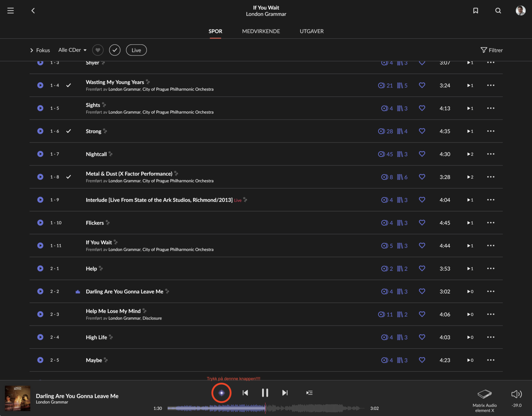Viewport: 532px width, 416px height.
Task: Favorite Flickers with heart icon
Action: [x=422, y=223]
